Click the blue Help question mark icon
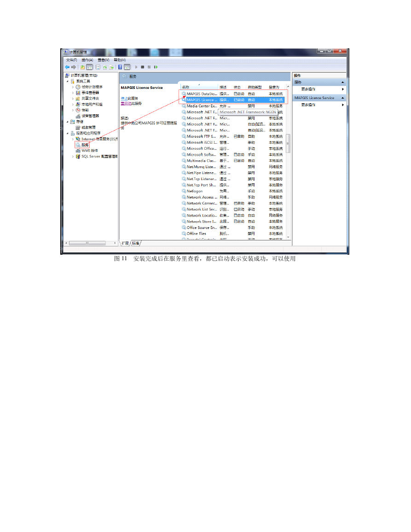The width and height of the screenshot is (411, 532). pyautogui.click(x=120, y=67)
